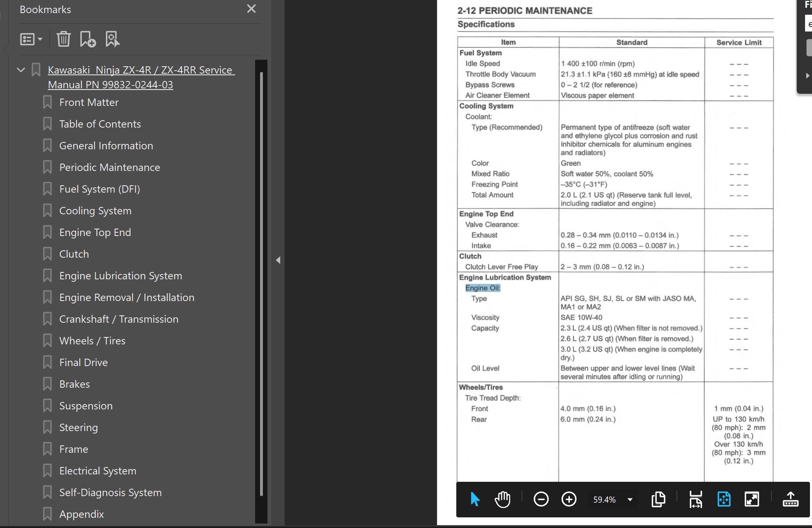Viewport: 812px width, 528px height.
Task: Click the bookmarks panel vertical scrollbar
Action: (x=261, y=284)
